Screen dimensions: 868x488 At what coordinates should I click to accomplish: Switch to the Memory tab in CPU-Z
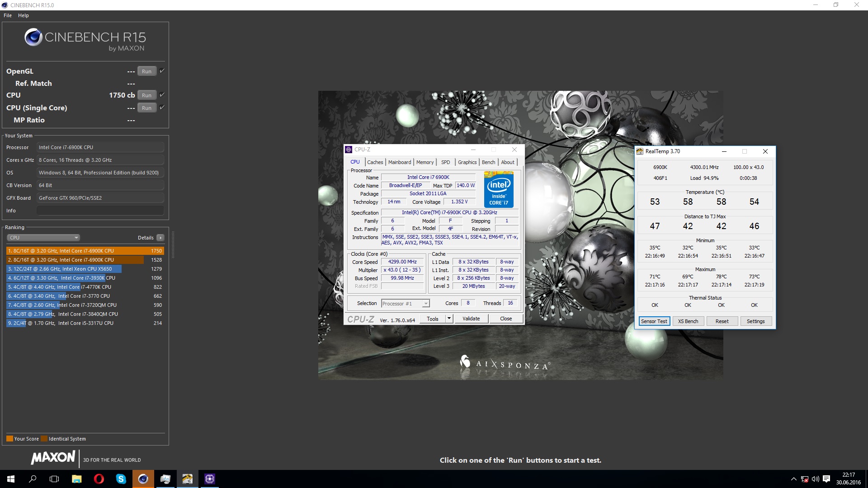425,162
